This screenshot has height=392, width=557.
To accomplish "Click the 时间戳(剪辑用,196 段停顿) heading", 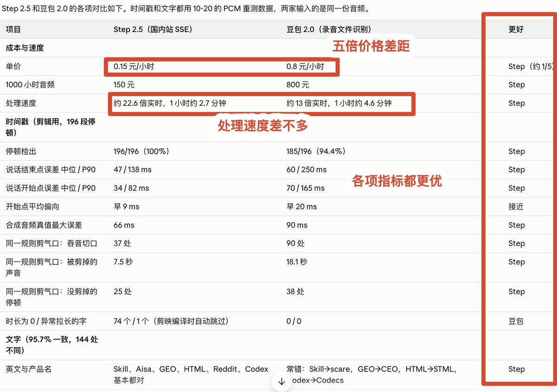I will pyautogui.click(x=51, y=127).
